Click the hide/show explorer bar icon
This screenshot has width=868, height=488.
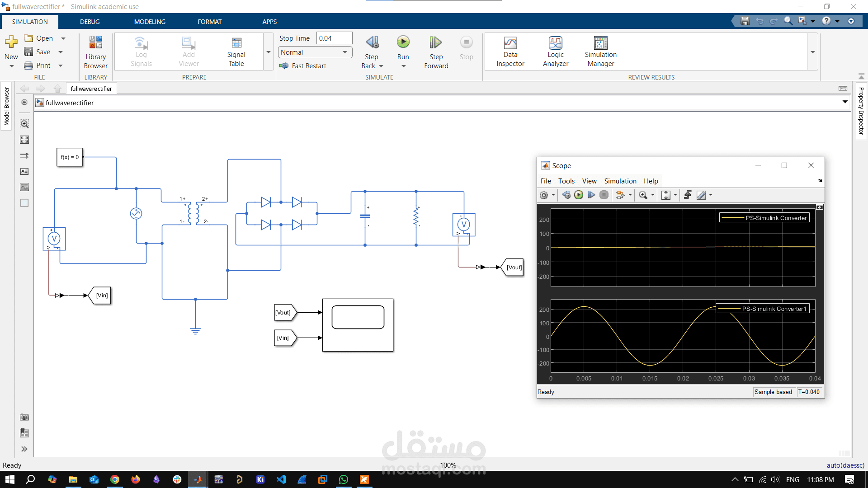click(24, 103)
